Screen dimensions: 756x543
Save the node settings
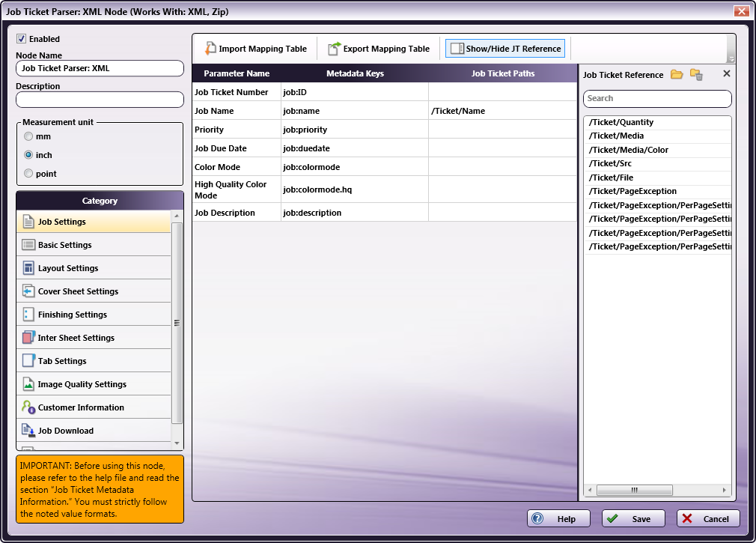[x=633, y=518]
